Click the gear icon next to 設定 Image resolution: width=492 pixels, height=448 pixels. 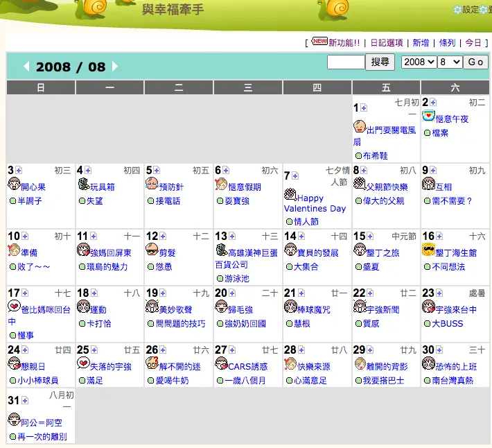(x=457, y=10)
